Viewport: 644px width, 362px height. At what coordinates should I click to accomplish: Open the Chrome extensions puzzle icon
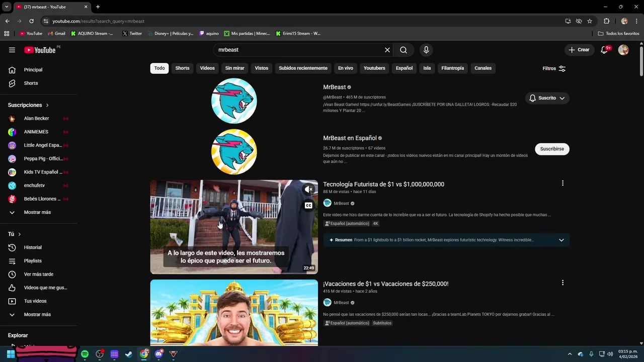[x=606, y=21]
